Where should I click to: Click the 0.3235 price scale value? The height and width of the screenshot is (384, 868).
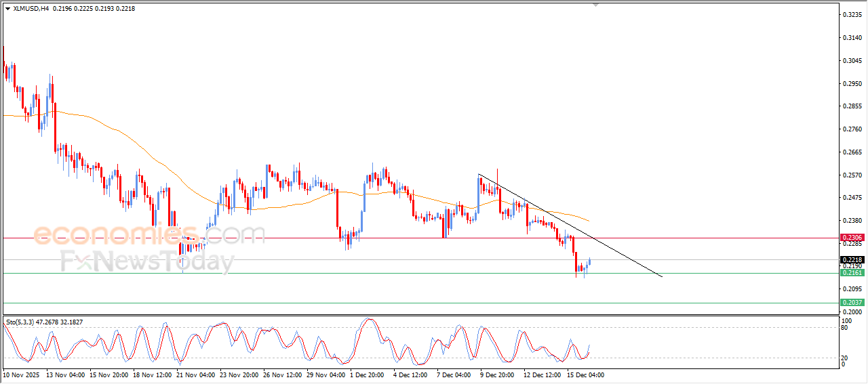tap(850, 14)
